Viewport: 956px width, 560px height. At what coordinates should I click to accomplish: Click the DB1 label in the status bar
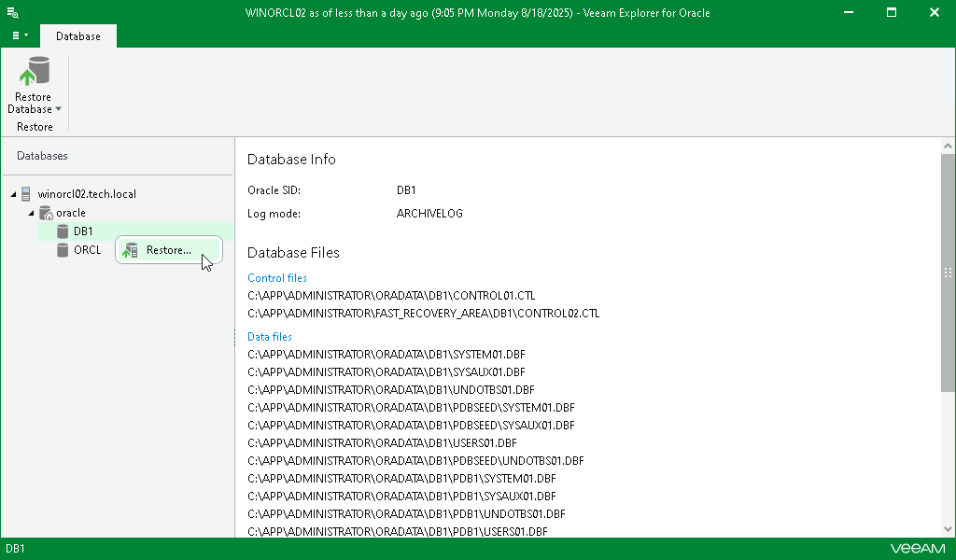coord(17,549)
